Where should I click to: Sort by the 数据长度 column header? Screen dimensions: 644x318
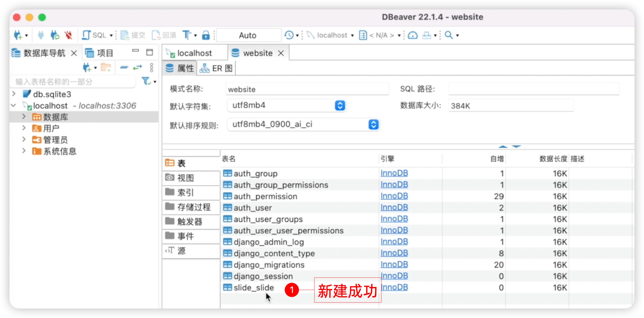pyautogui.click(x=553, y=159)
